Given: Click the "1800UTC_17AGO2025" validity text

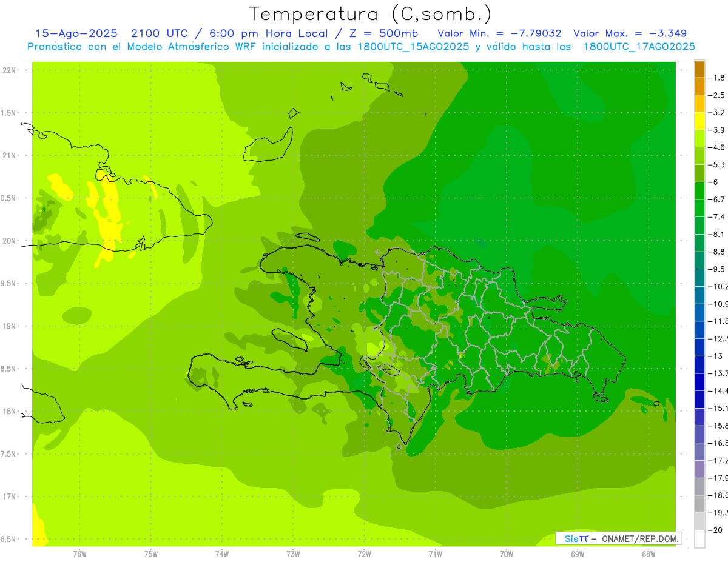Looking at the screenshot, I should tap(639, 47).
